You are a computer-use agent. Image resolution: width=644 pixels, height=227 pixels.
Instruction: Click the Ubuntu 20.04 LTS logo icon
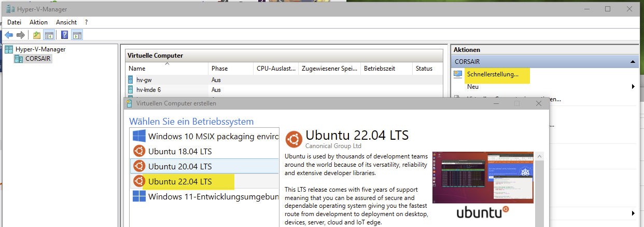(138, 166)
